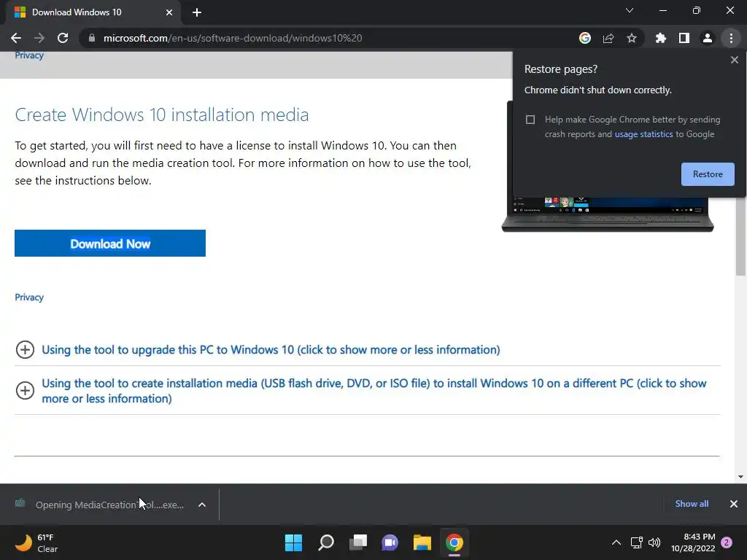Viewport: 747px width, 560px height.
Task: Show hidden system tray icons
Action: coord(616,542)
